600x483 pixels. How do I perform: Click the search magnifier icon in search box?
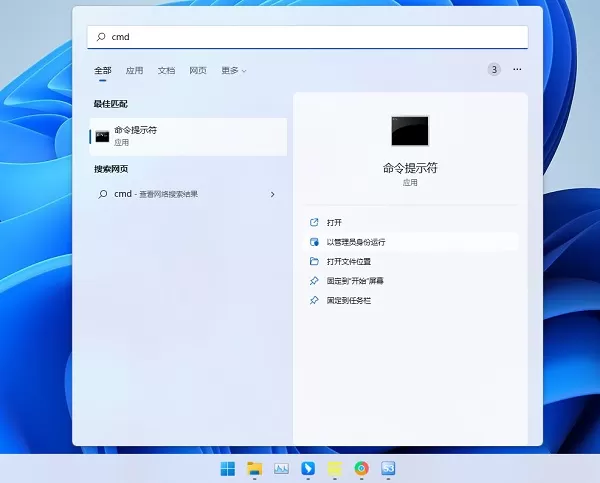(101, 37)
